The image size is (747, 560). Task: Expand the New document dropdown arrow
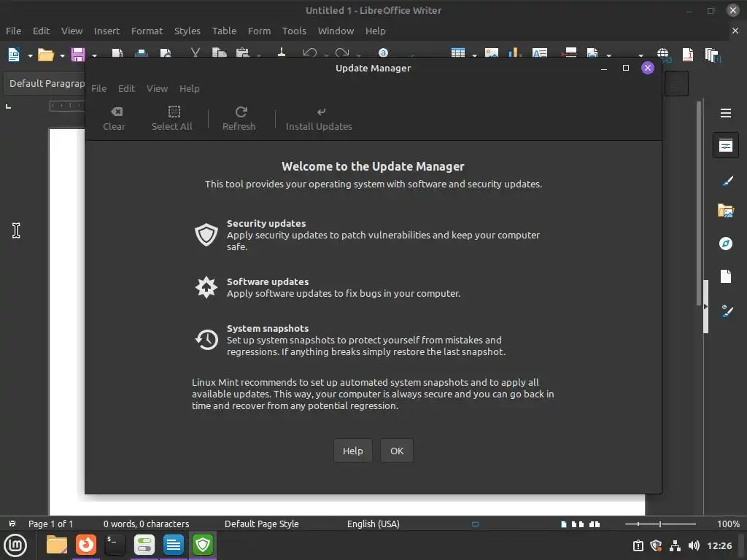tap(30, 55)
